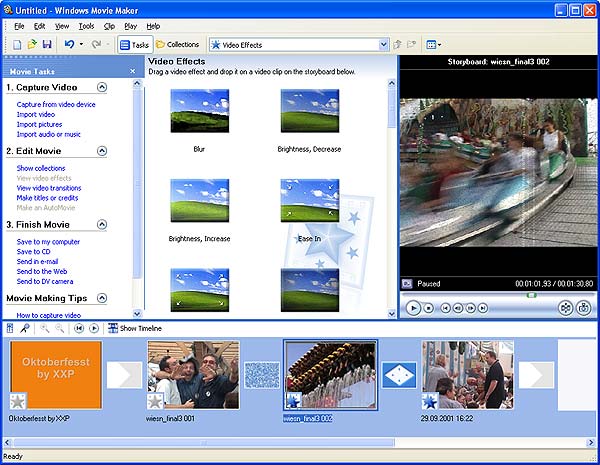Collapse the Capture Video section

tap(102, 88)
